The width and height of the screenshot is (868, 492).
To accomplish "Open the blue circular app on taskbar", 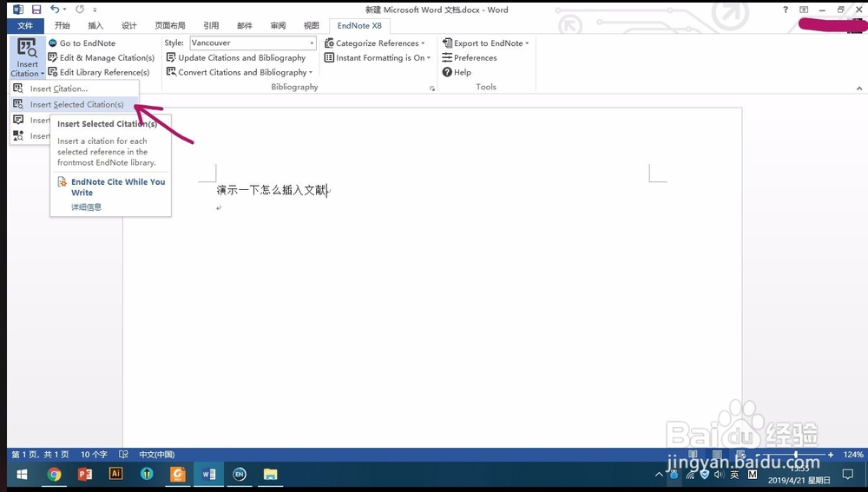I will tap(147, 474).
